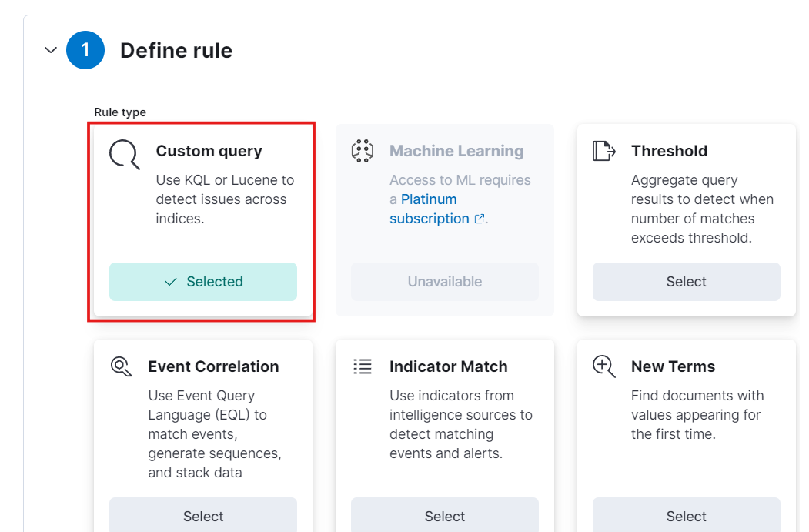
Task: Click the external link icon after subscription
Action: [480, 219]
